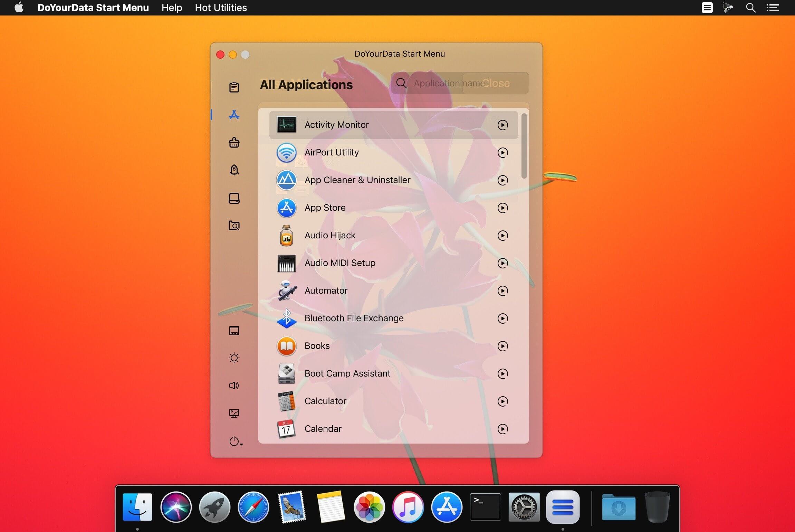
Task: Click the volume speaker icon
Action: tap(234, 386)
